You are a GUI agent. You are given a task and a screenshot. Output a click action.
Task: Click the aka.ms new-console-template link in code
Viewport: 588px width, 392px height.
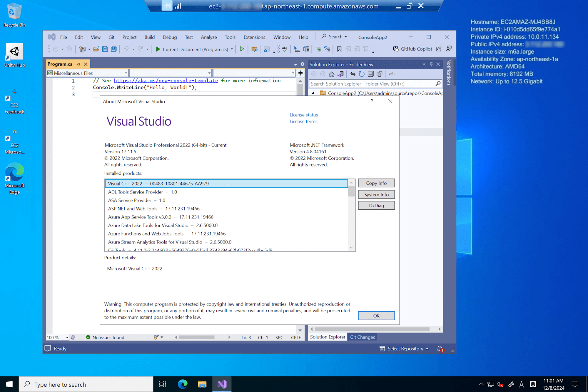(166, 81)
